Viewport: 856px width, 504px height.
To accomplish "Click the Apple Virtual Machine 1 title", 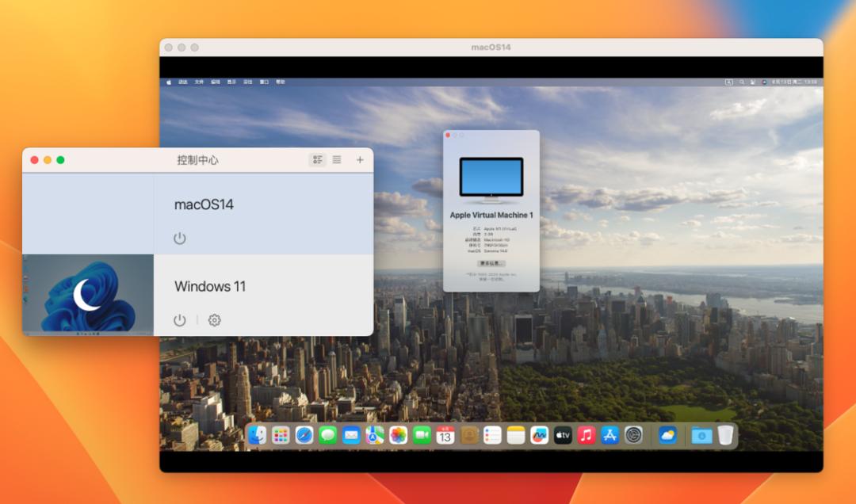I will tap(491, 215).
